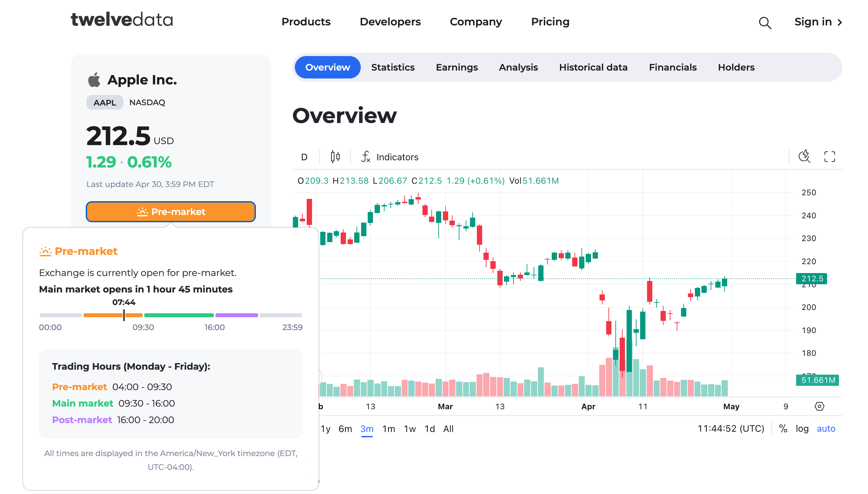Click the quick search lightning icon
The width and height of the screenshot is (868, 494).
(x=804, y=156)
